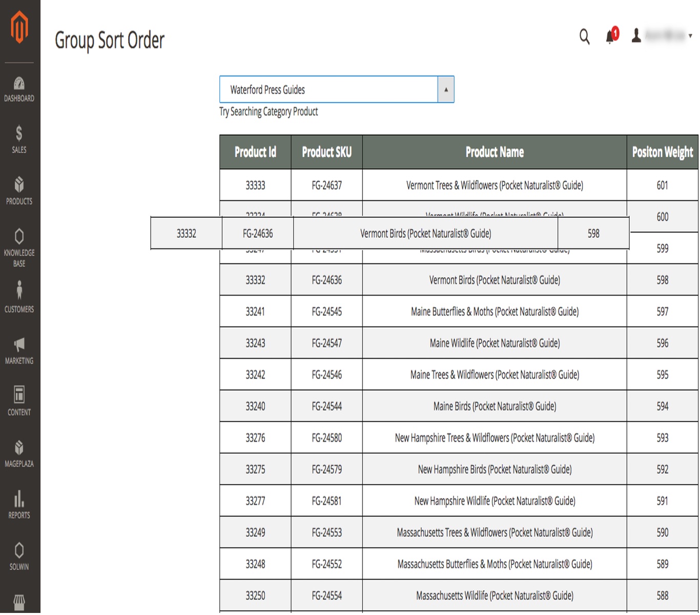
Task: Open the Sales menu icon
Action: pos(19,139)
